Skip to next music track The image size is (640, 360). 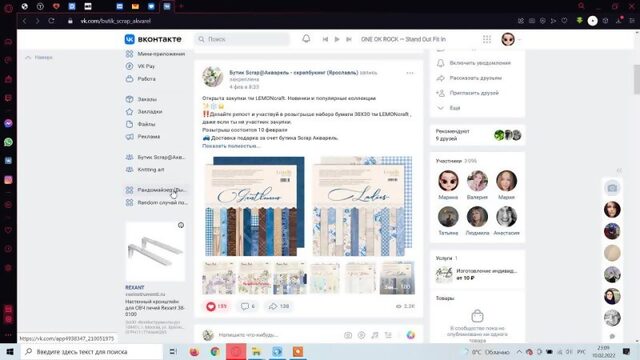[x=349, y=39]
